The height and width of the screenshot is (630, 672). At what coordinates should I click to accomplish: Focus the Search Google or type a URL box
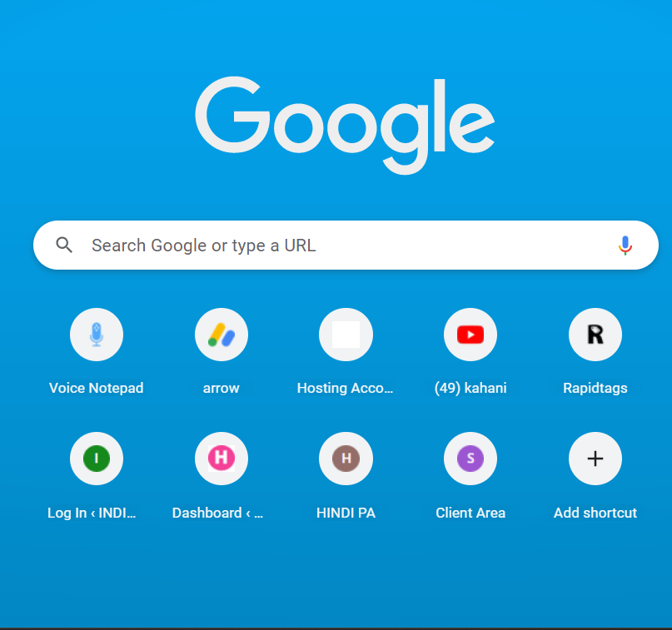pos(346,246)
